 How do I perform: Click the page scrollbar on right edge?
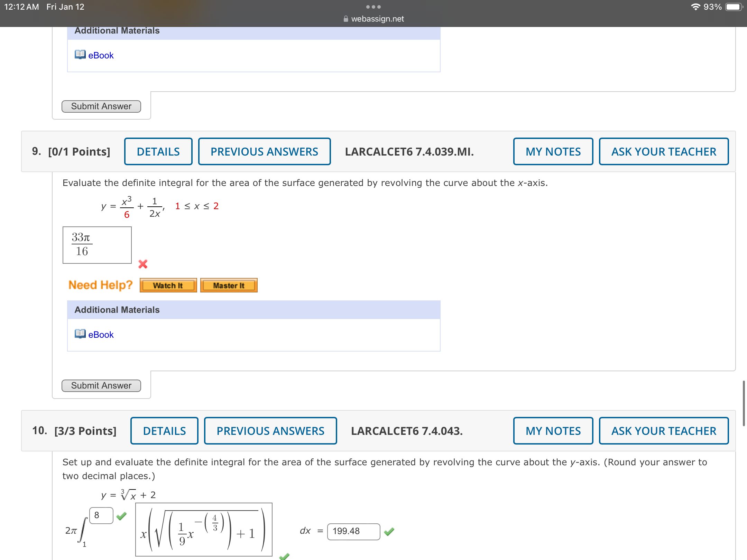(x=744, y=403)
